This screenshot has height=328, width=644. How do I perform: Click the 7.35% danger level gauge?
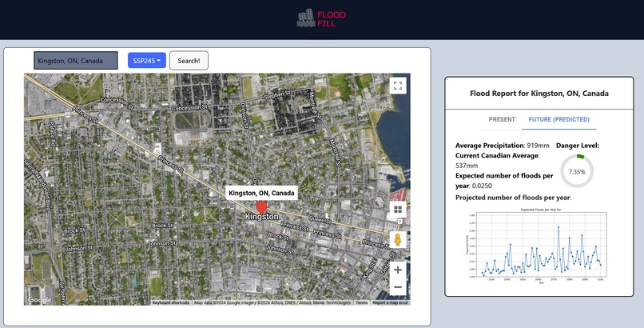point(577,171)
